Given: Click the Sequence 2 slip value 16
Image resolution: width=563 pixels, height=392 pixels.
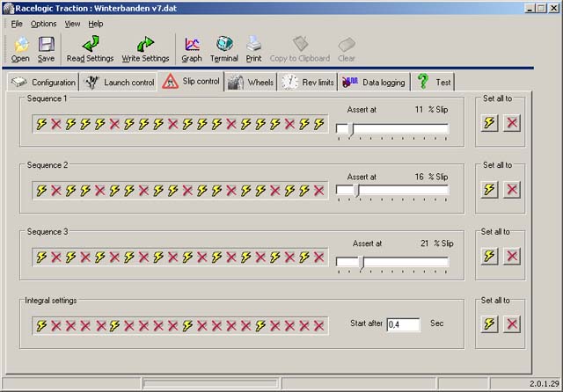Looking at the screenshot, I should [x=419, y=177].
